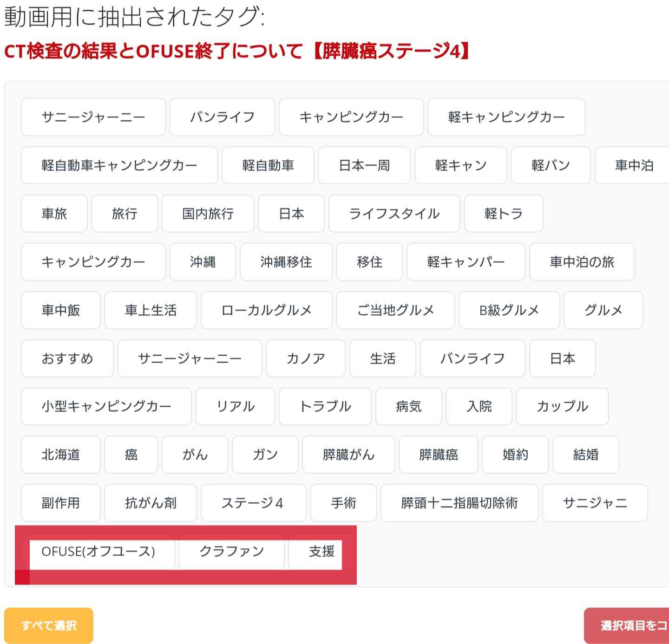669x644 pixels.
Task: Click the 結婚 tag
Action: [586, 455]
